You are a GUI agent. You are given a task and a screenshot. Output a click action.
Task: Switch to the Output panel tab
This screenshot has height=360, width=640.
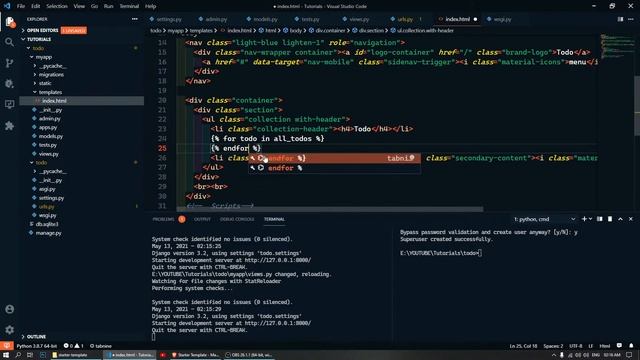202,219
